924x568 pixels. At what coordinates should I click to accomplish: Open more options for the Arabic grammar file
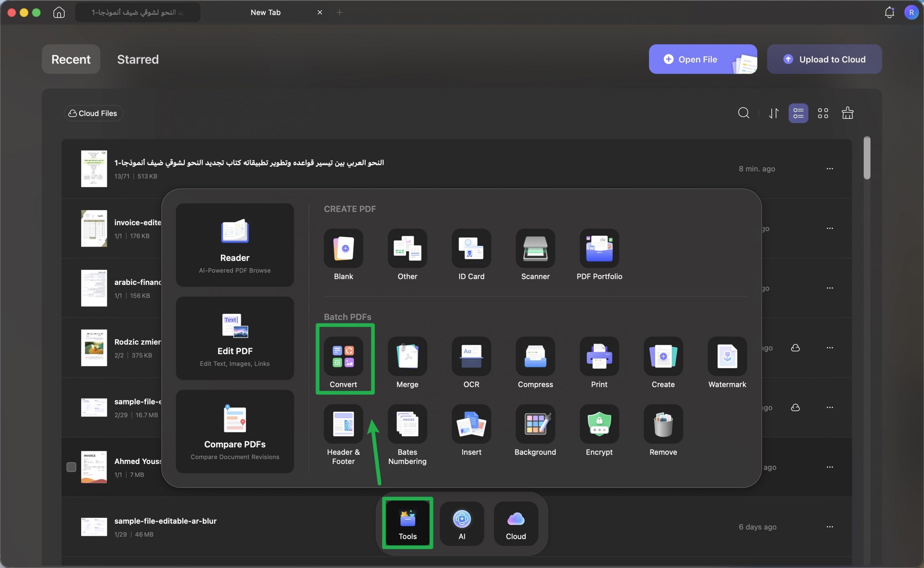830,169
